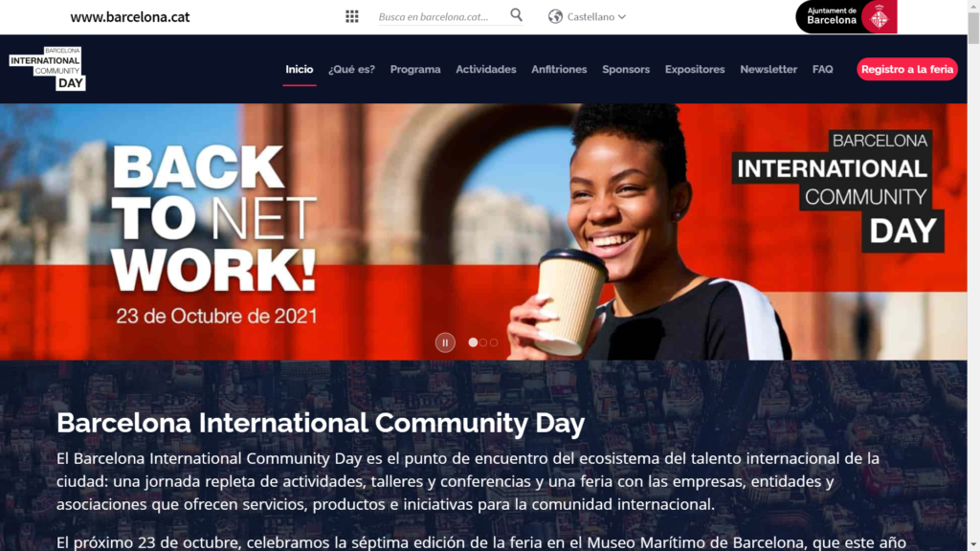Viewport: 980px width, 551px height.
Task: Open the FAQ page
Action: point(822,69)
